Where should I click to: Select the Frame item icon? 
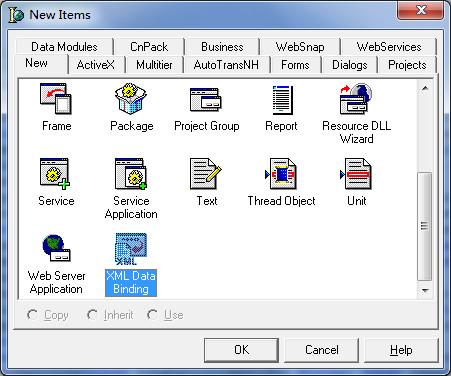tap(56, 99)
